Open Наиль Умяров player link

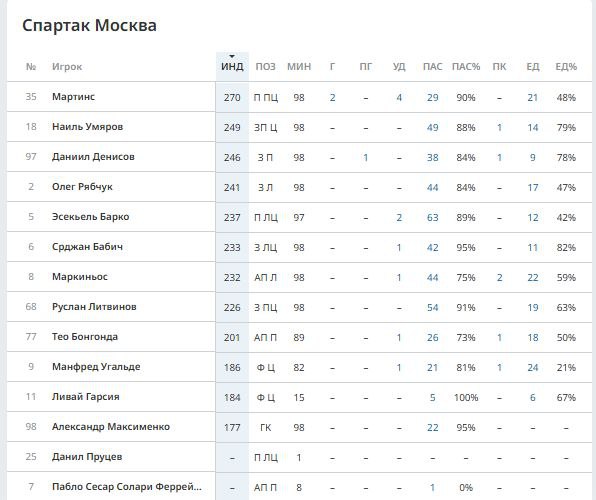(x=87, y=127)
